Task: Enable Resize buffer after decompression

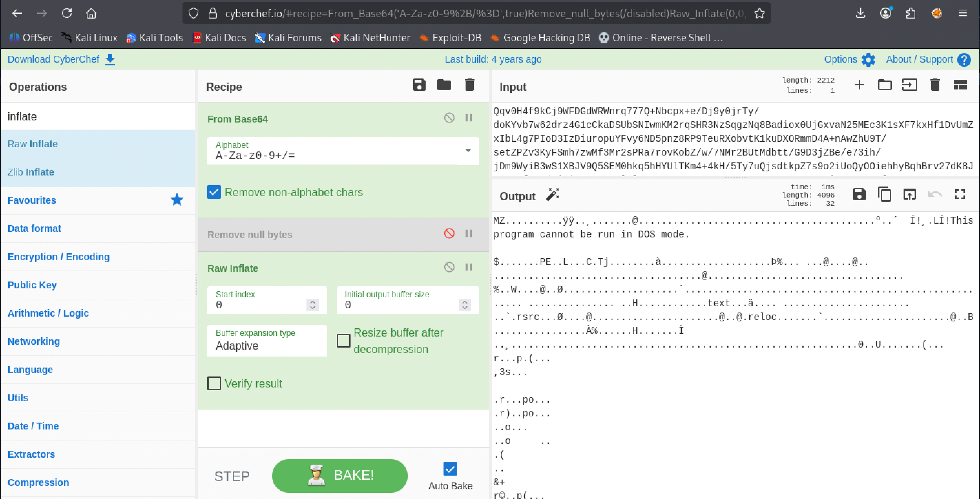Action: pos(344,340)
